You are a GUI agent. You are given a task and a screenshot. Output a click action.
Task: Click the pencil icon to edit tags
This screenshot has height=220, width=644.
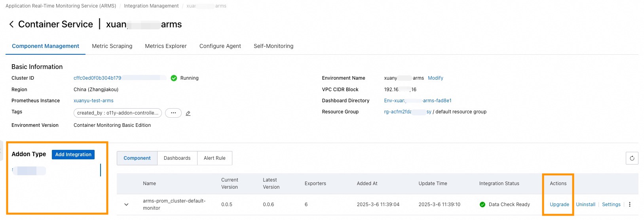[x=188, y=113]
